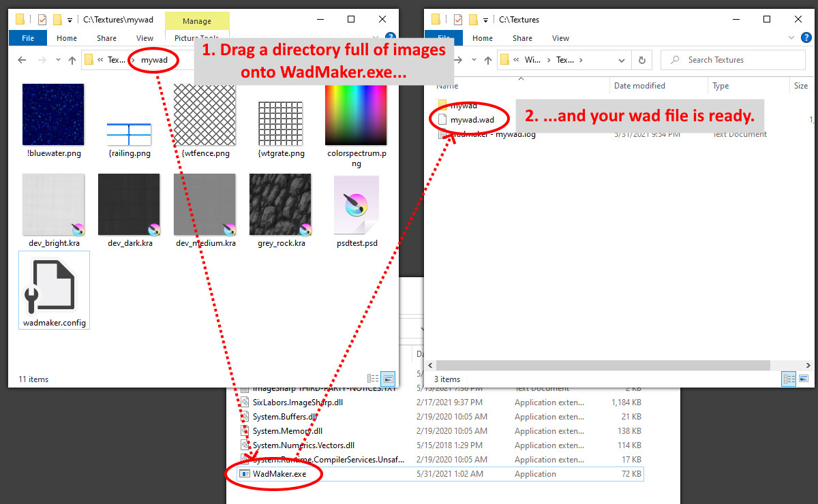Open the address bar history dropdown in right window
818x504 pixels.
pyautogui.click(x=621, y=60)
